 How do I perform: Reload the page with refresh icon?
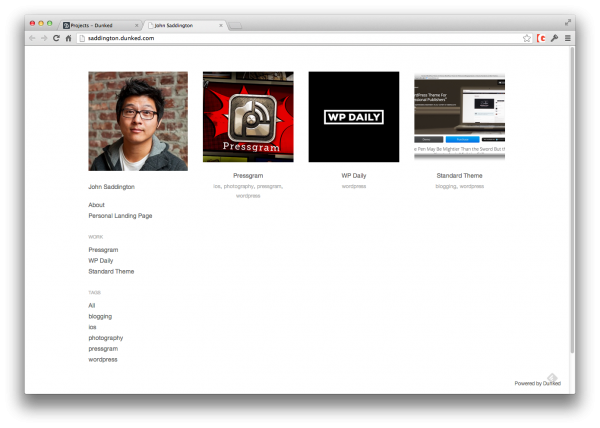[x=56, y=38]
